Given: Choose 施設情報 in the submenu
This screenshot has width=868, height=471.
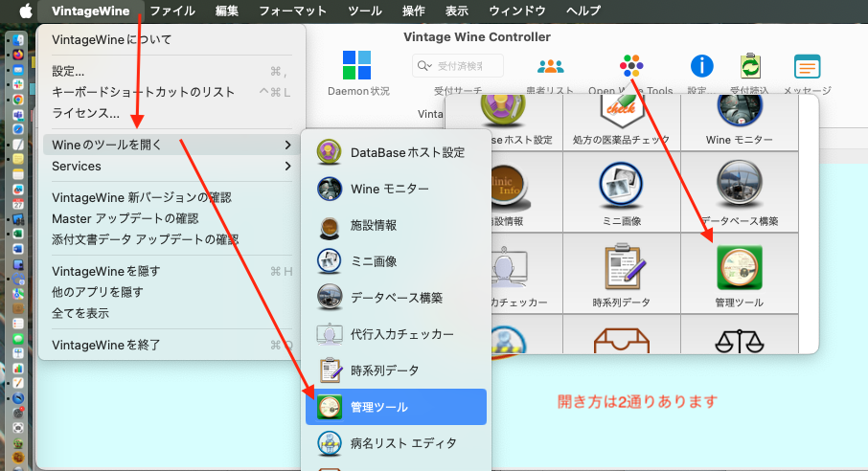Looking at the screenshot, I should (x=396, y=225).
